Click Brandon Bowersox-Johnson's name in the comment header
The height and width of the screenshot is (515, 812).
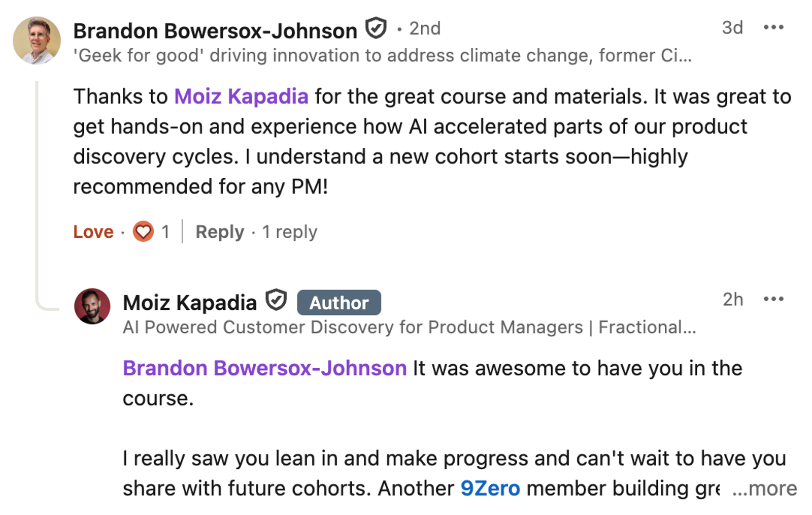[x=215, y=31]
